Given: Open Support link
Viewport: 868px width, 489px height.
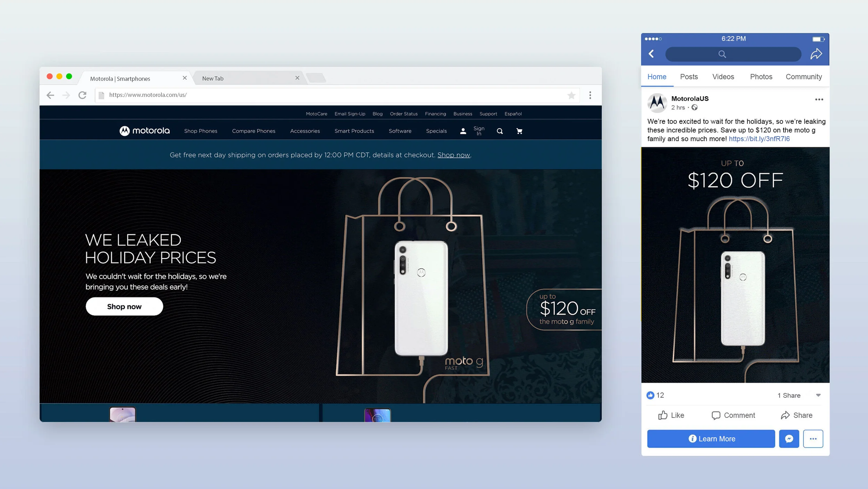Looking at the screenshot, I should [x=488, y=114].
